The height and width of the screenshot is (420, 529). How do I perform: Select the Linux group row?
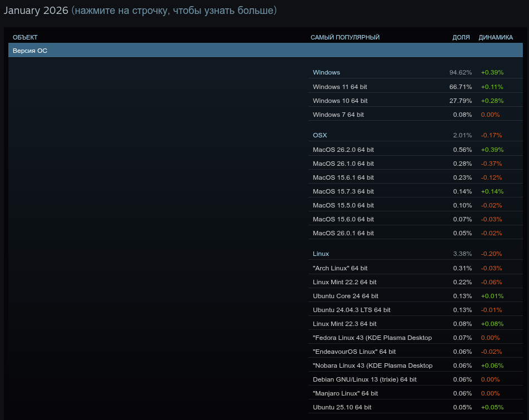(415, 254)
